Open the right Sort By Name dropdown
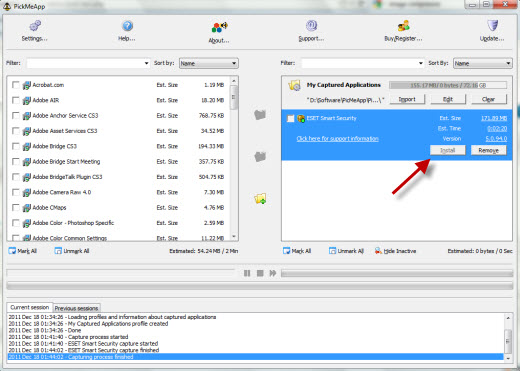520x371 pixels. (x=483, y=63)
